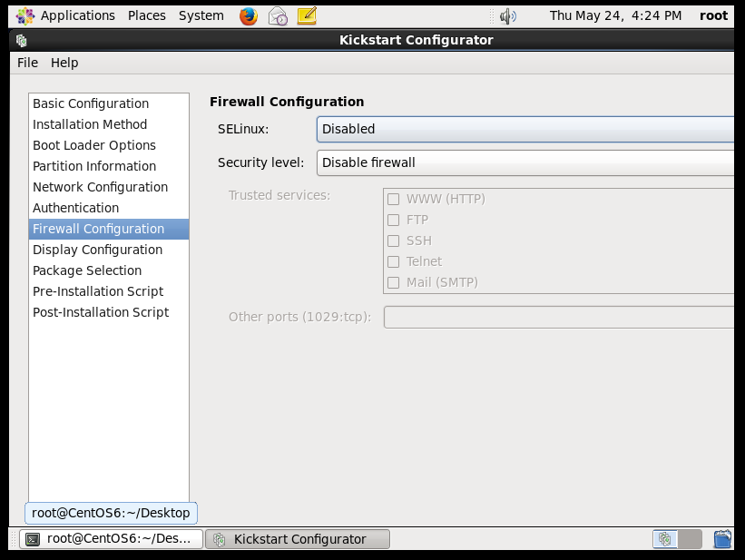The height and width of the screenshot is (560, 745).
Task: Switch to the root@CentOS6 terminal taskbar button
Action: point(112,539)
